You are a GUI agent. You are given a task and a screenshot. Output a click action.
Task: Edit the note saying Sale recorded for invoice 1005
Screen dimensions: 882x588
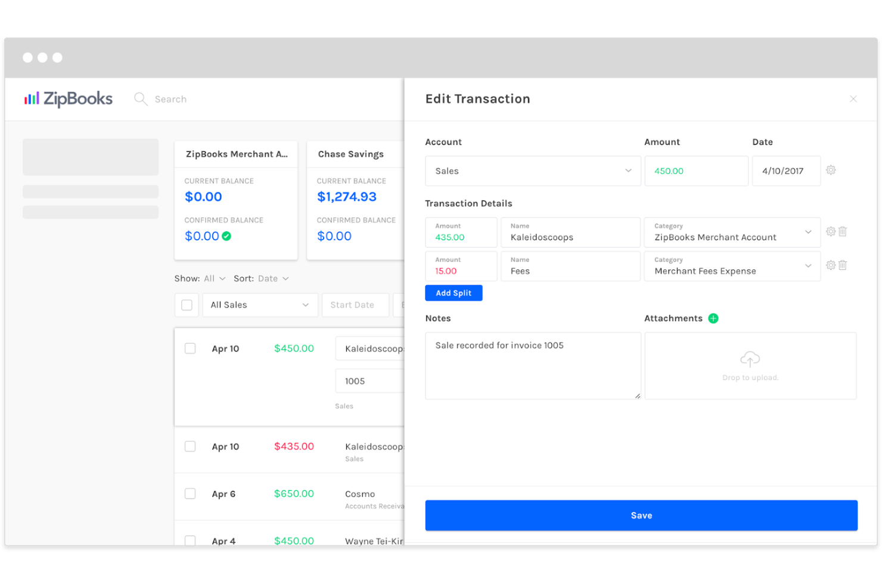[532, 365]
